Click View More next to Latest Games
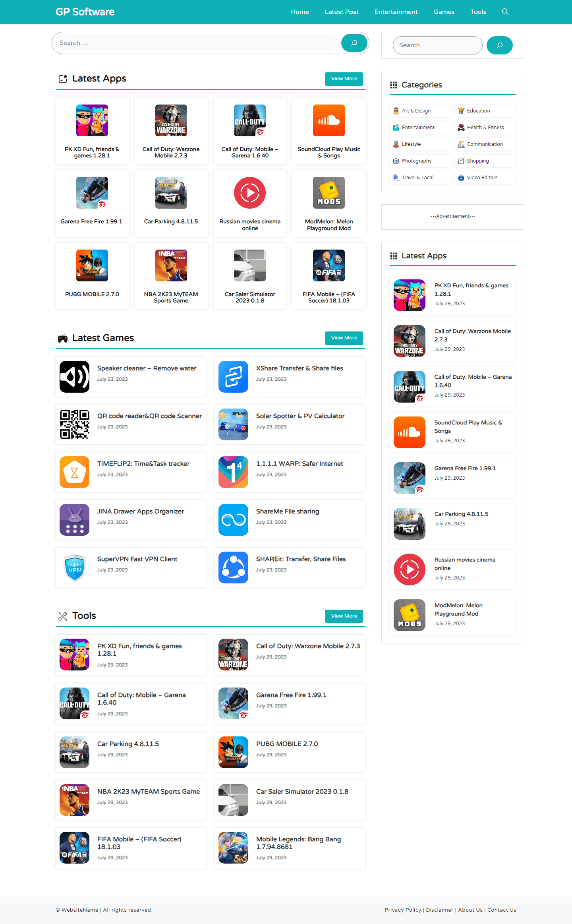Viewport: 572px width, 924px height. tap(344, 338)
